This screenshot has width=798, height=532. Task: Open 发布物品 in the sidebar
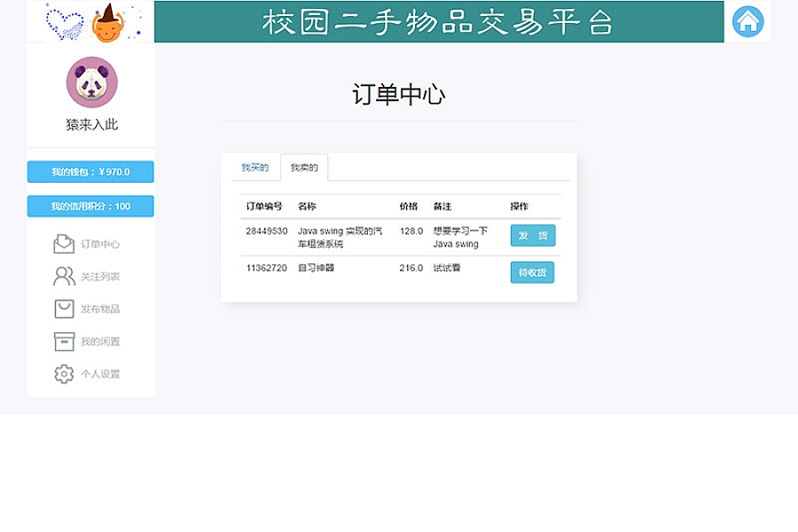[100, 309]
